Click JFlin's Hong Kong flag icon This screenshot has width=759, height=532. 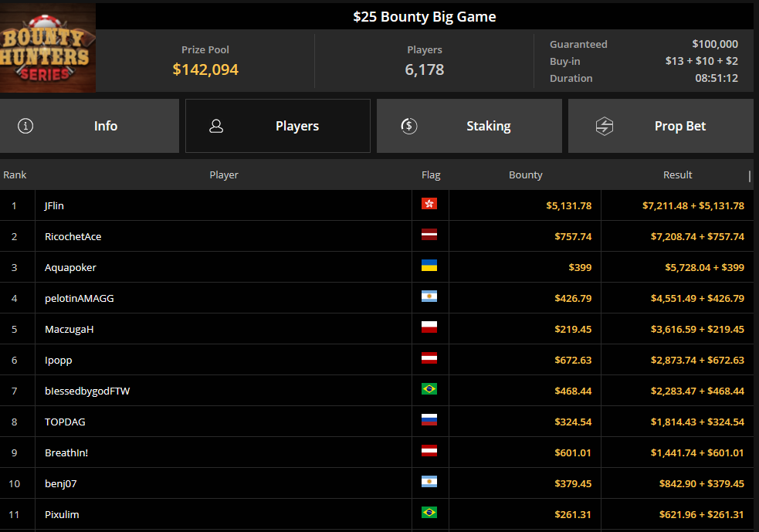pyautogui.click(x=429, y=203)
